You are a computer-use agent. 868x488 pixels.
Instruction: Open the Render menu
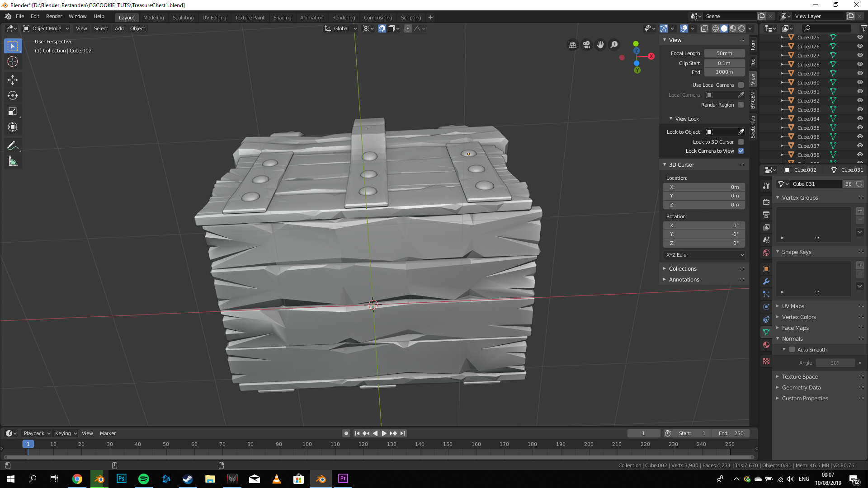(x=54, y=16)
